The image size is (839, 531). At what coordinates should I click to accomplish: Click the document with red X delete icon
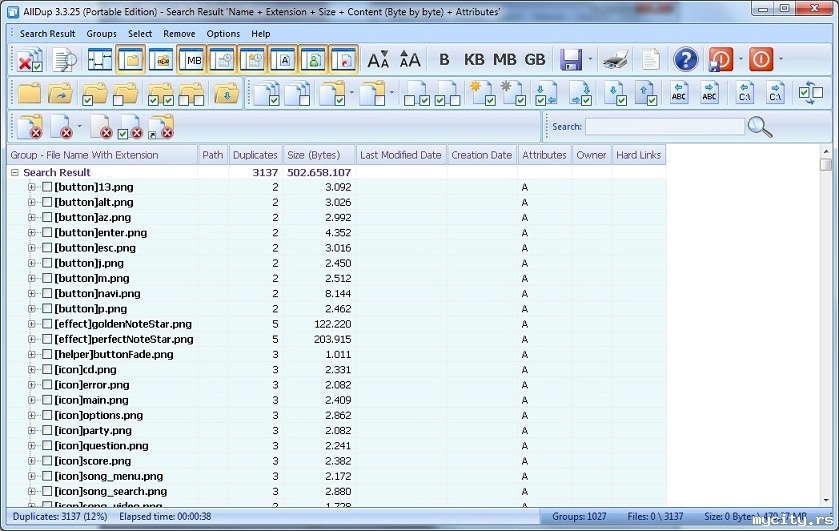click(60, 127)
